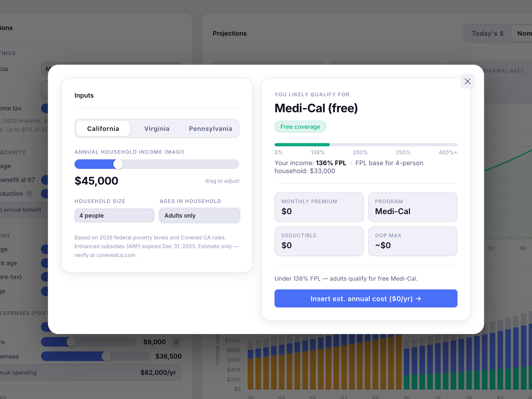This screenshot has width=532, height=399.
Task: Click the $9,000 slider handle
Action: [x=71, y=342]
